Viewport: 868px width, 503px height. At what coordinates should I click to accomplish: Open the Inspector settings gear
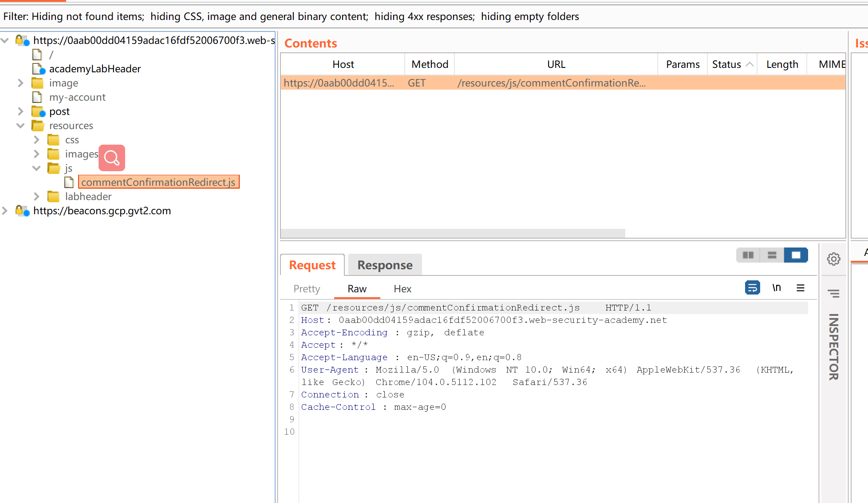coord(833,259)
